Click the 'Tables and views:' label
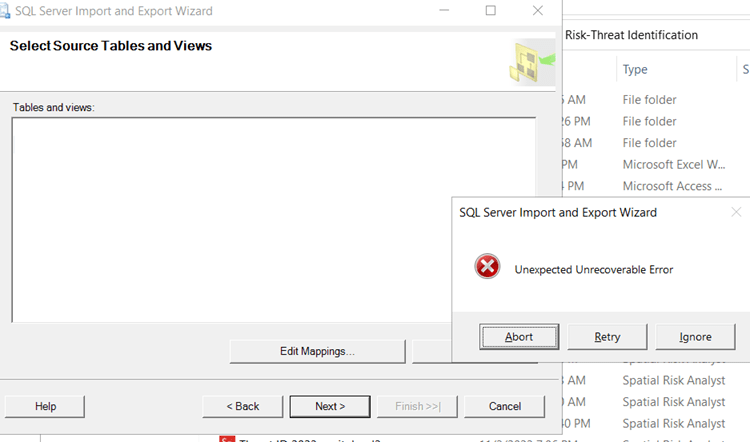This screenshot has width=751, height=443. pos(54,107)
